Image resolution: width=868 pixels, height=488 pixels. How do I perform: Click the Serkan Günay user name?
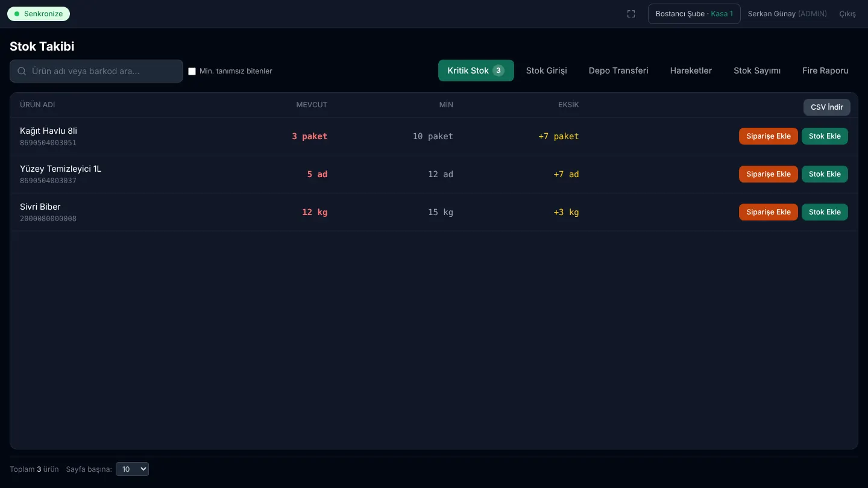click(x=772, y=14)
